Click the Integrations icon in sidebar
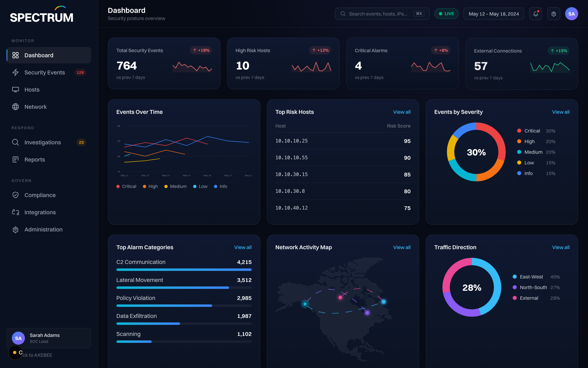Screen dimensions: 588x368 [15, 212]
